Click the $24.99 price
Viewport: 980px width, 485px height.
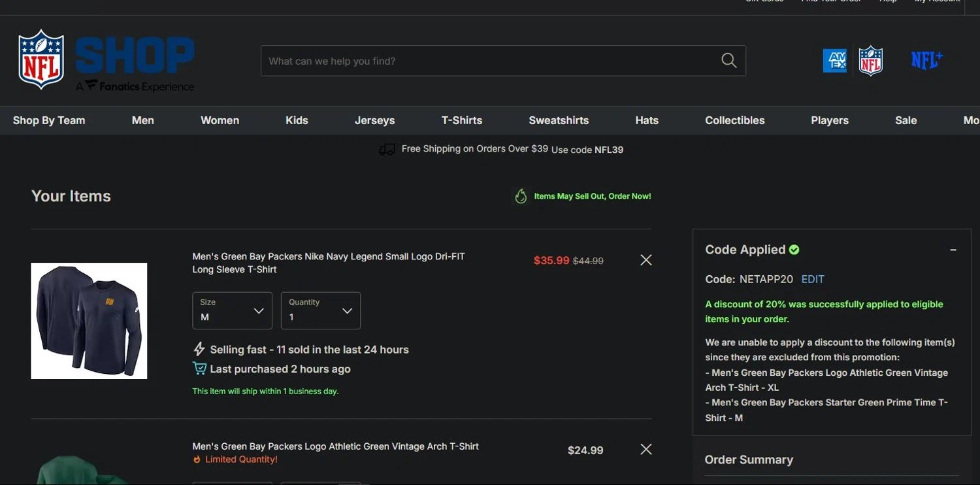(x=585, y=450)
